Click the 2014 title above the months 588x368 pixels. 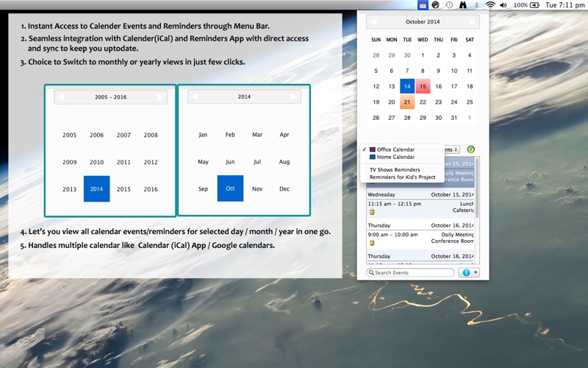pyautogui.click(x=244, y=97)
